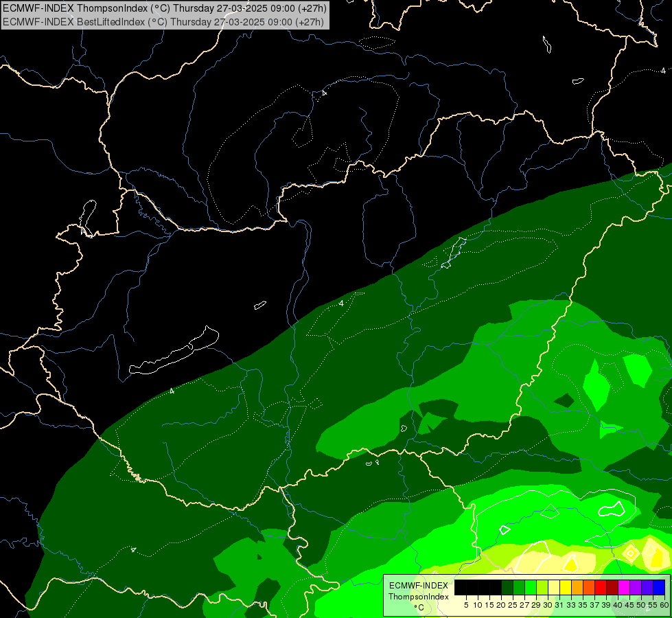Click legend tick value 31
This screenshot has width=672, height=618.
click(559, 605)
